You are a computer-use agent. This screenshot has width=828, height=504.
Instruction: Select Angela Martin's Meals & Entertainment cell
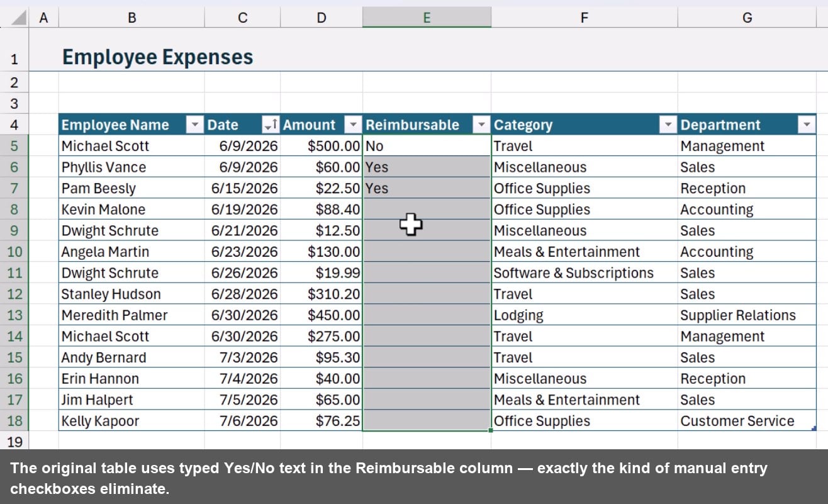(584, 252)
